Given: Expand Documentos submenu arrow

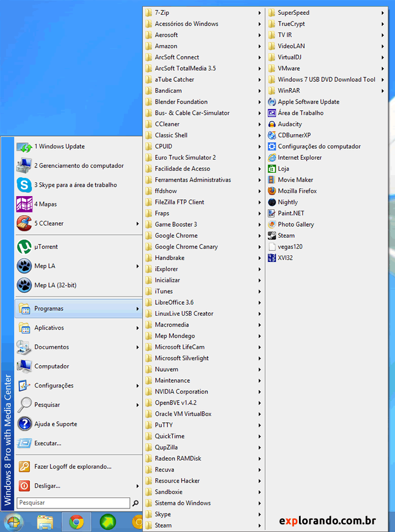Looking at the screenshot, I should click(x=137, y=348).
